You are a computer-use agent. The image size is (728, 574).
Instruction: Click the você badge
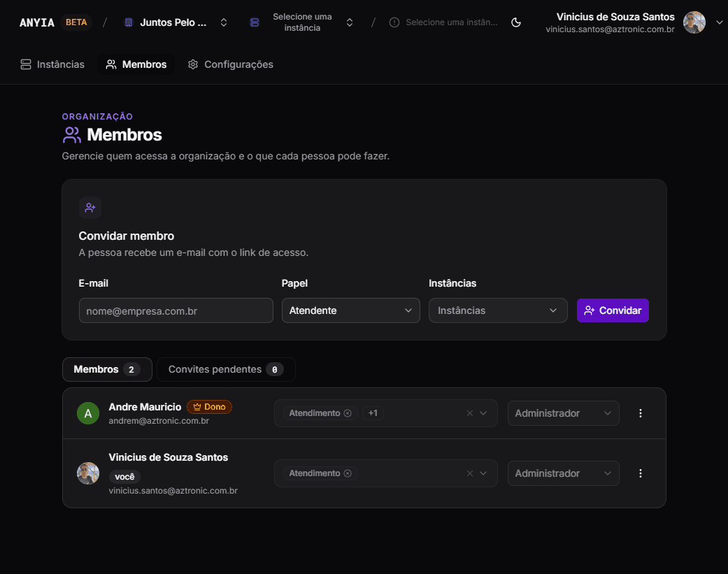click(124, 477)
